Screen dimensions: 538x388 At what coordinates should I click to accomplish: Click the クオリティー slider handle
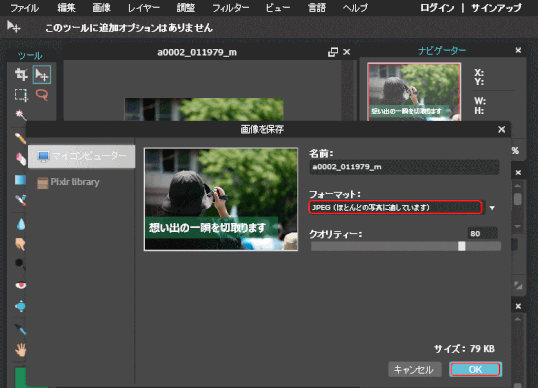(x=461, y=246)
